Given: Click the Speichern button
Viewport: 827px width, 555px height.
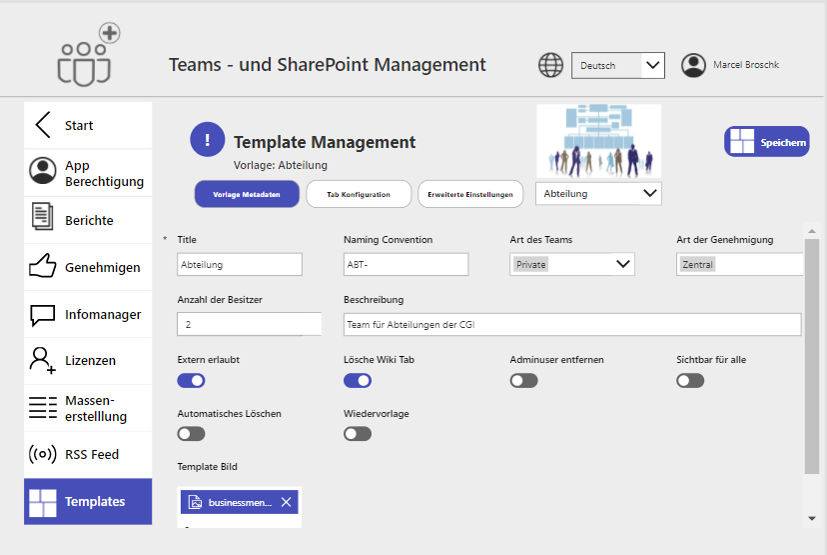Looking at the screenshot, I should [x=767, y=142].
